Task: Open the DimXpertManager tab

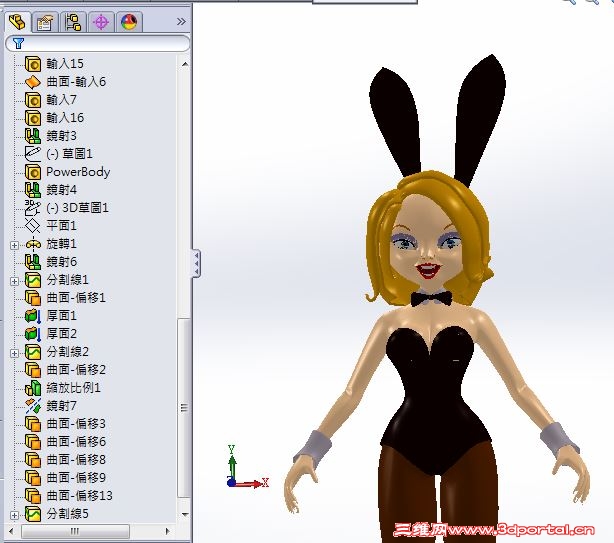Action: pos(101,22)
